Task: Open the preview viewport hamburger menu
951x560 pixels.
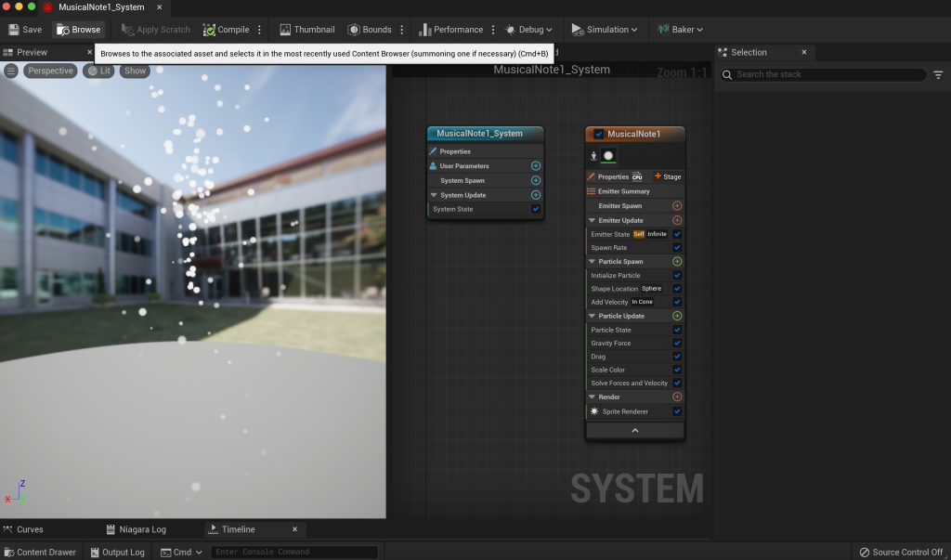Action: (x=11, y=71)
